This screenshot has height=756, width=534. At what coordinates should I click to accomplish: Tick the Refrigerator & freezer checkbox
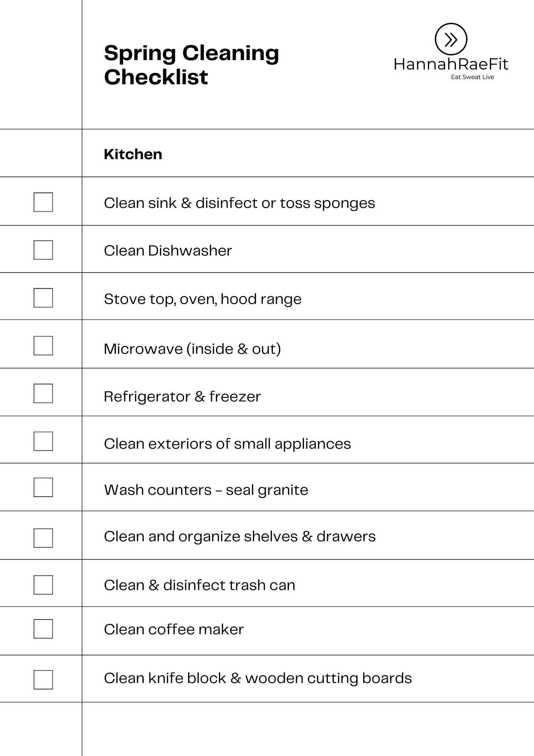click(x=43, y=393)
